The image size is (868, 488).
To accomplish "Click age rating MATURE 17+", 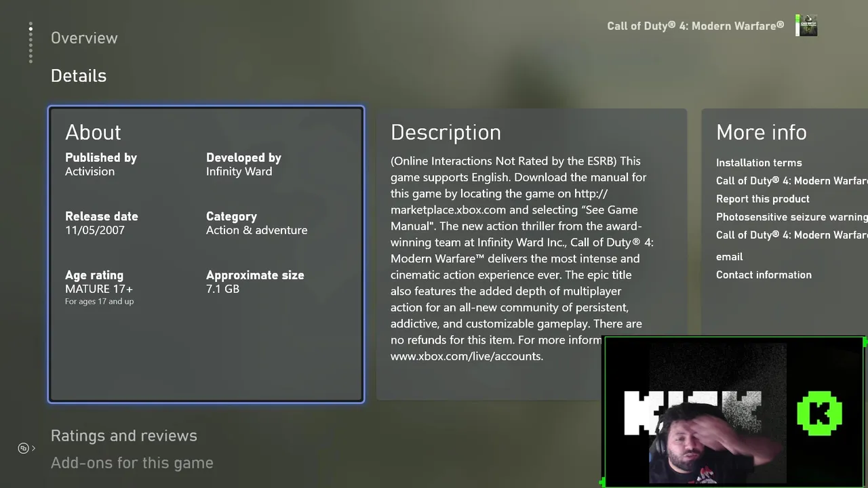I will tap(99, 289).
